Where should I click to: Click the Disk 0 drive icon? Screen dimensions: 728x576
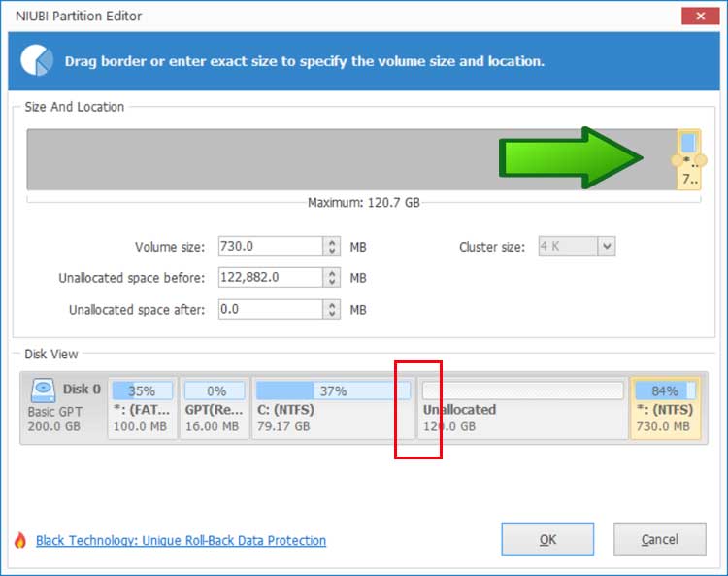pyautogui.click(x=44, y=390)
